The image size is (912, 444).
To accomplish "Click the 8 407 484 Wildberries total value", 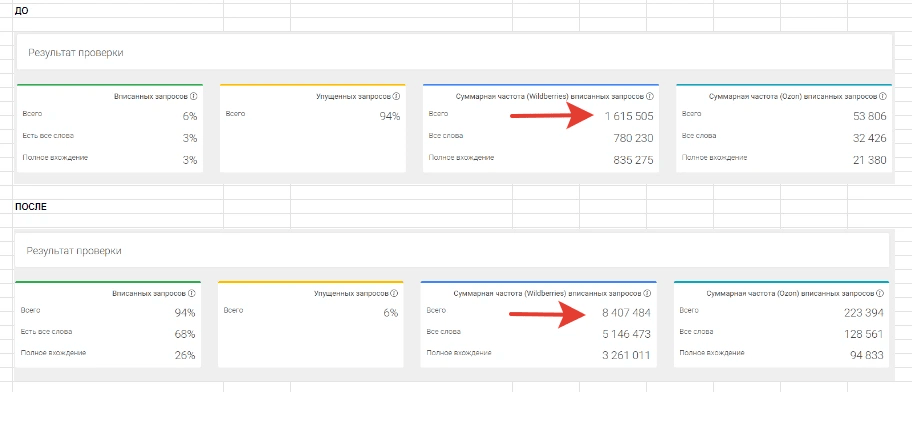I will coord(626,313).
